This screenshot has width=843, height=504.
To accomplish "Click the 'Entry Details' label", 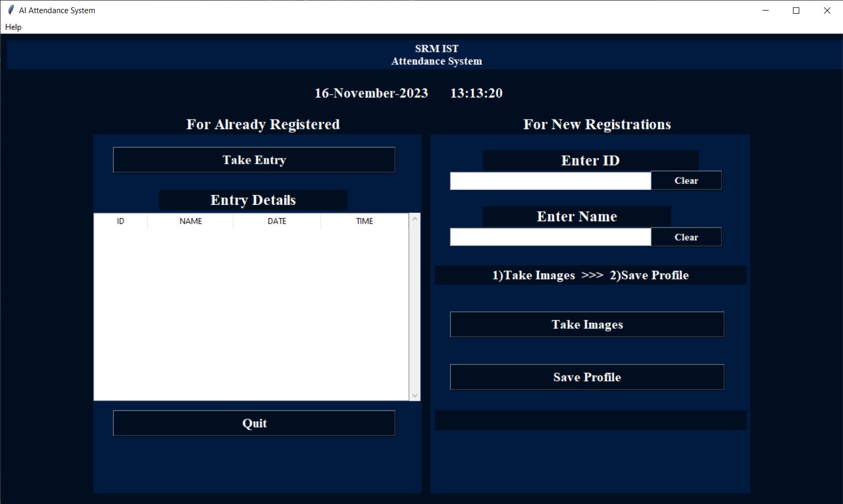I will [x=253, y=200].
